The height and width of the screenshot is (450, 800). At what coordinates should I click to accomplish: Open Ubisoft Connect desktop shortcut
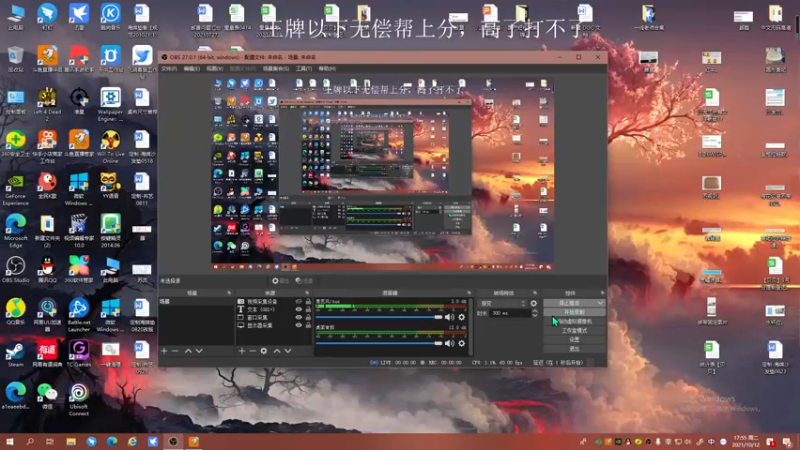click(x=79, y=399)
